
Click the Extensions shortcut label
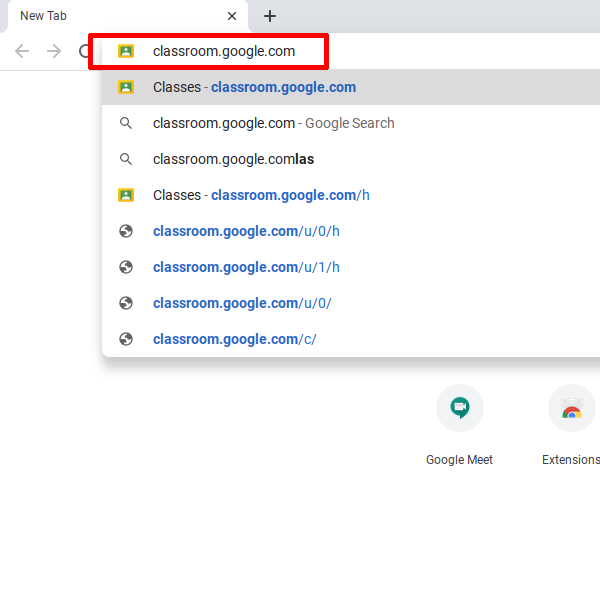[x=571, y=460]
